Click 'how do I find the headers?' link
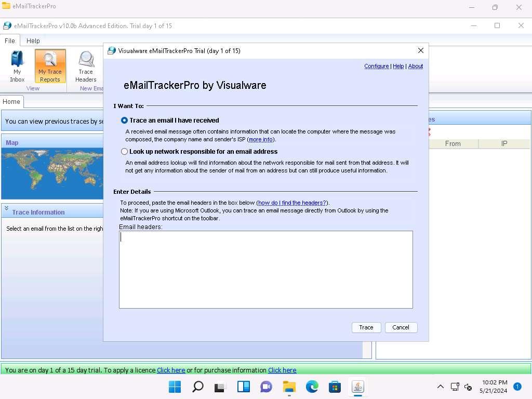Image resolution: width=532 pixels, height=399 pixels. pyautogui.click(x=292, y=203)
